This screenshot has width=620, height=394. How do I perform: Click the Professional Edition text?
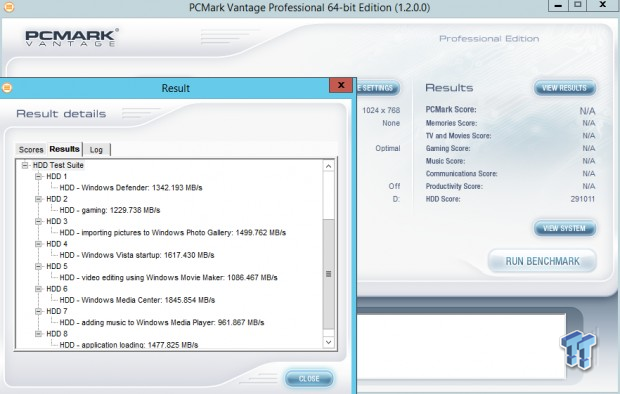[489, 38]
